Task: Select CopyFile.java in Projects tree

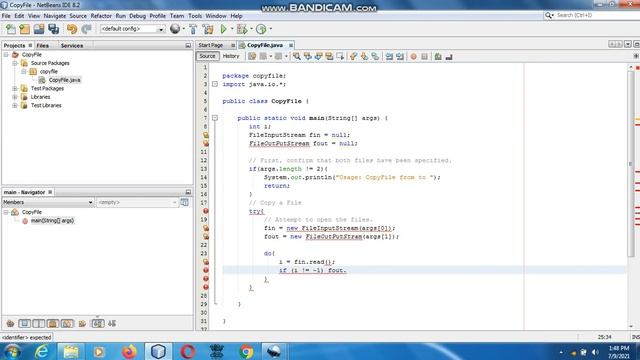Action: 64,80
